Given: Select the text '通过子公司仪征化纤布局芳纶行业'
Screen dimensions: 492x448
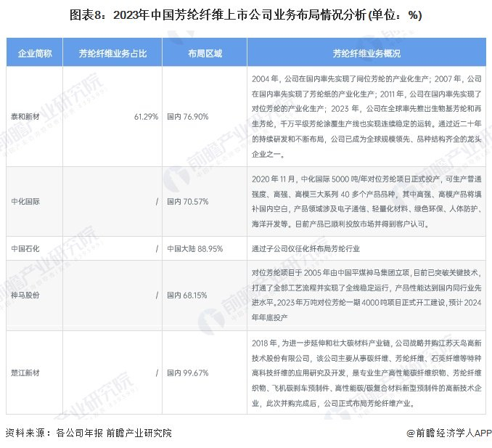Looking at the screenshot, I should click(x=306, y=248).
